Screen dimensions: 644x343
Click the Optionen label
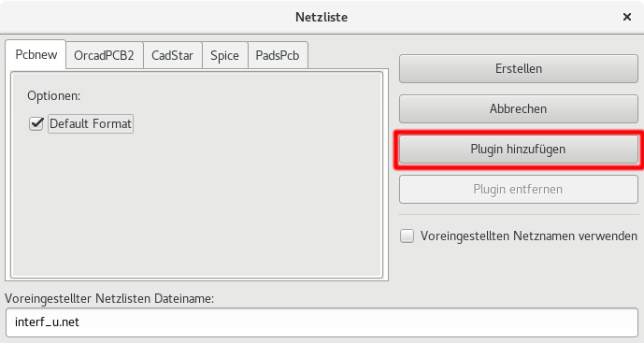[x=54, y=95]
